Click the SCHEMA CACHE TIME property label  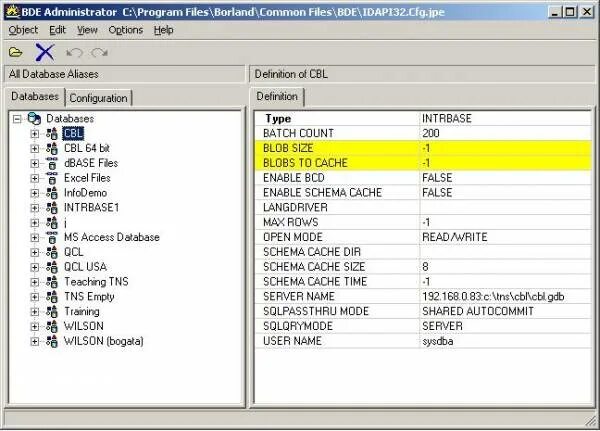(x=315, y=282)
